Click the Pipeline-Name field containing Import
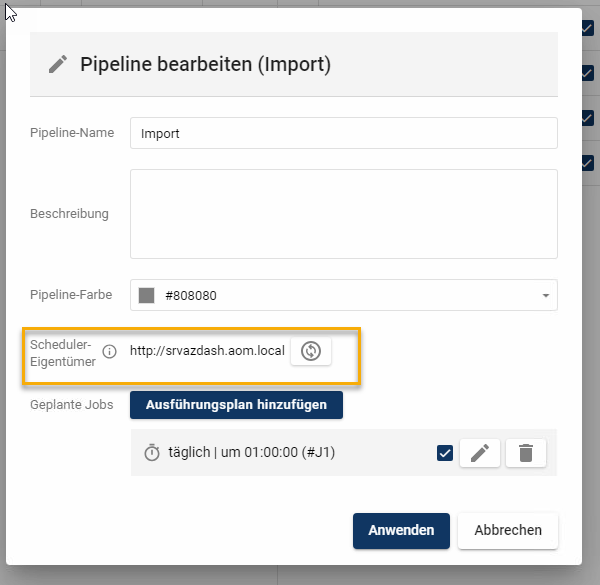The height and width of the screenshot is (585, 600). click(343, 133)
